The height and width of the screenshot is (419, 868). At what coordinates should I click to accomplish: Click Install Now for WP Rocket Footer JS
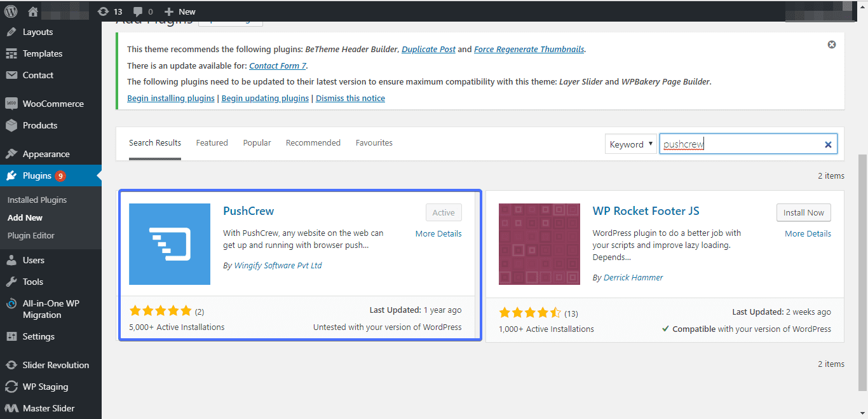coord(804,212)
